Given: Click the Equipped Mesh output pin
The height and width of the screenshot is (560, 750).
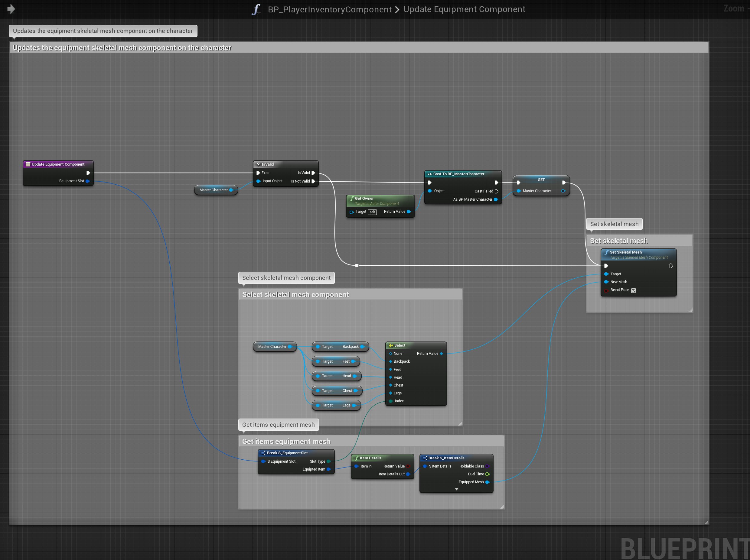Looking at the screenshot, I should pos(487,482).
